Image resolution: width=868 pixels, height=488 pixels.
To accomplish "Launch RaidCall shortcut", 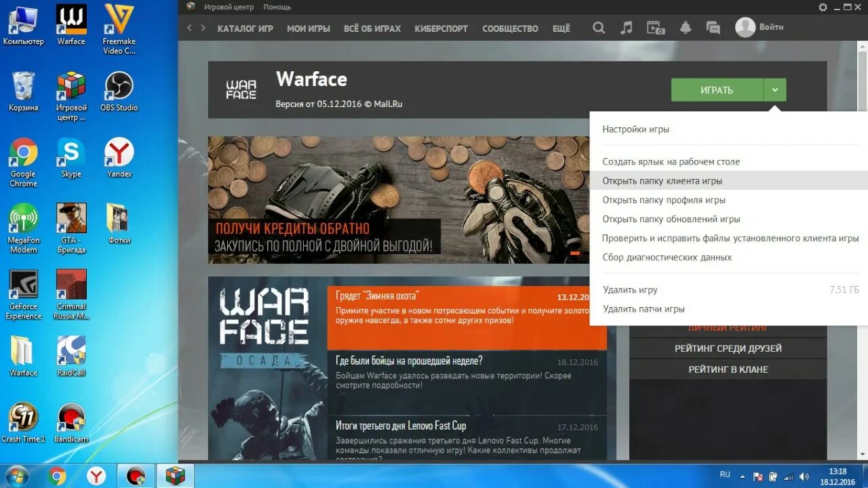I will [71, 357].
